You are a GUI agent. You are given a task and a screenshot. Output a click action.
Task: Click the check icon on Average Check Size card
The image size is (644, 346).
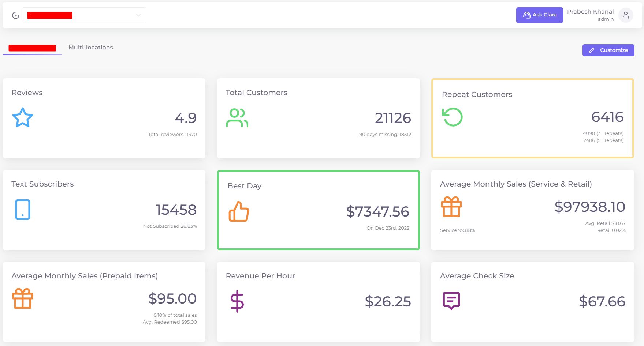(451, 300)
